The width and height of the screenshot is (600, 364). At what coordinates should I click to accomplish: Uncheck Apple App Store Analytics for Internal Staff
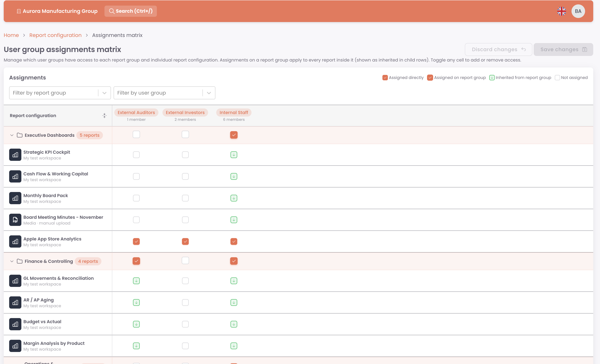click(234, 241)
